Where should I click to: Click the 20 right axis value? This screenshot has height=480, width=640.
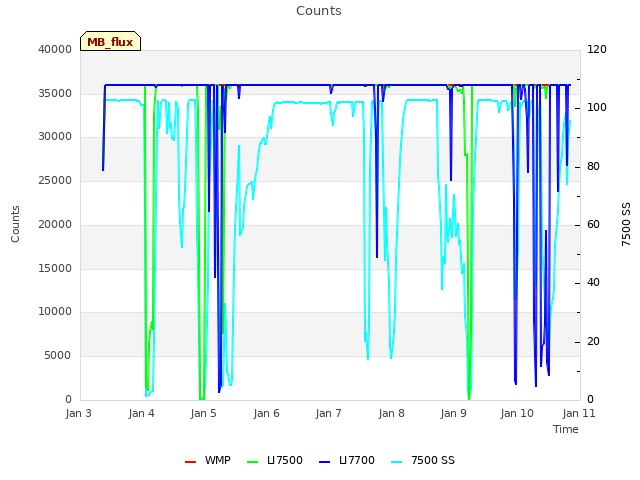click(x=593, y=342)
